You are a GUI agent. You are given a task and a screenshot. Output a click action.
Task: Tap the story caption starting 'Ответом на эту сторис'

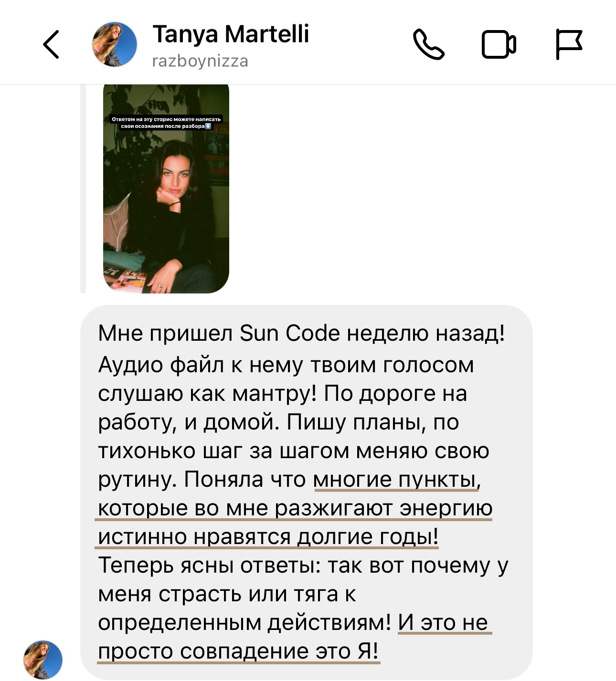[166, 123]
